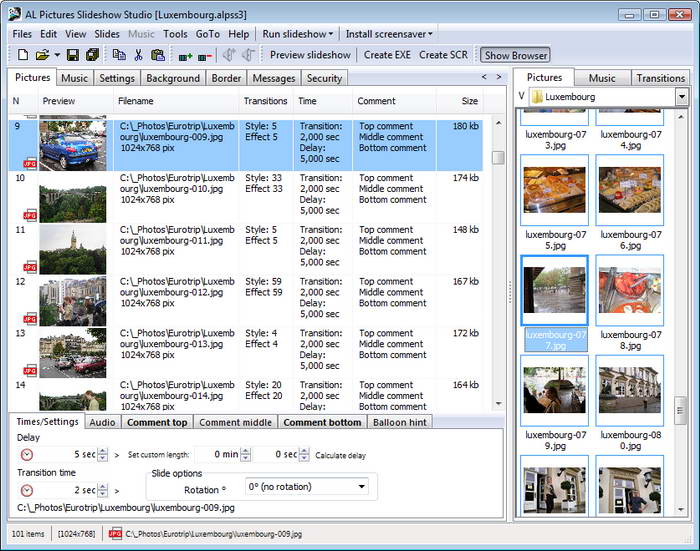Switch to the Settings tab

point(117,78)
